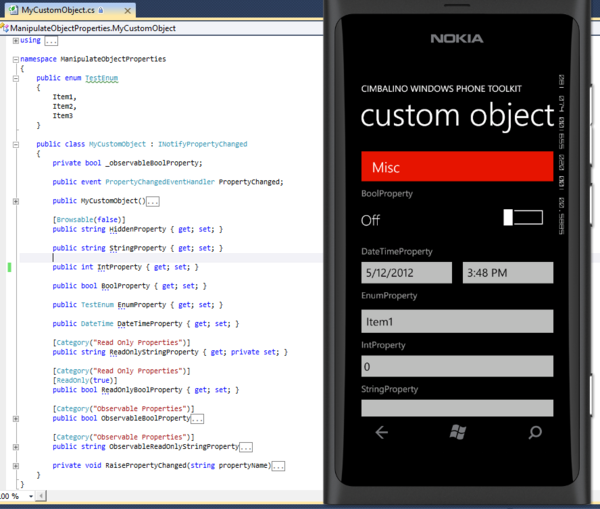Click the HiddenProperty declaration line

click(x=137, y=229)
